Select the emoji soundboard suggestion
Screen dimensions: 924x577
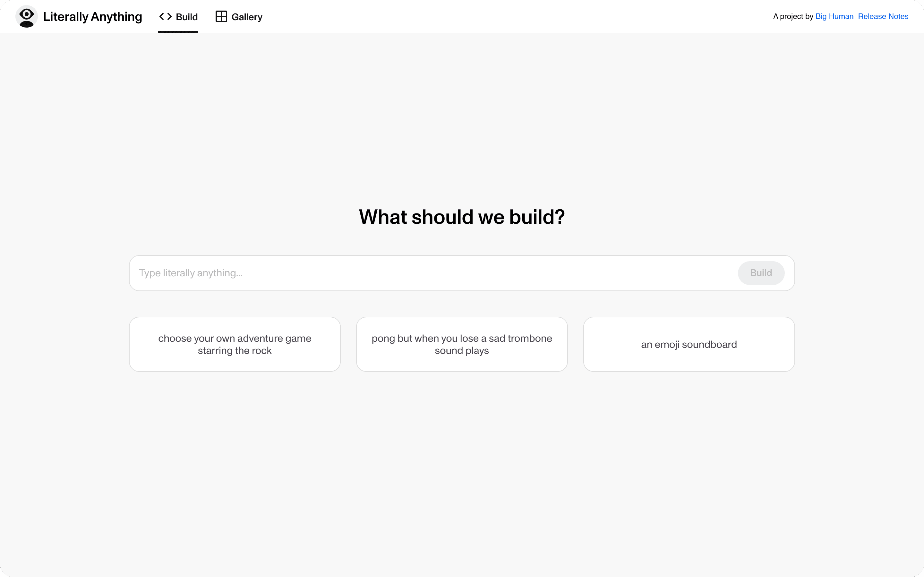coord(689,344)
